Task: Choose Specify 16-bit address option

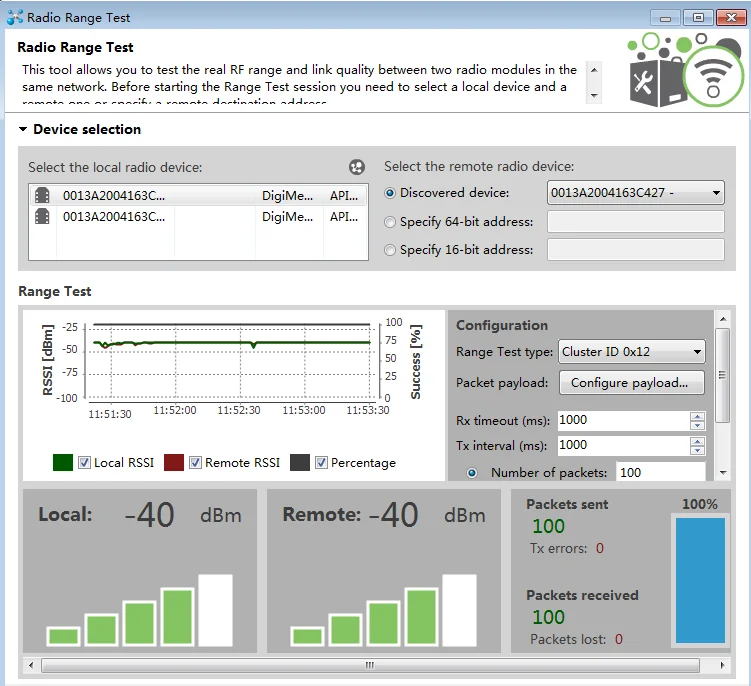Action: click(390, 250)
